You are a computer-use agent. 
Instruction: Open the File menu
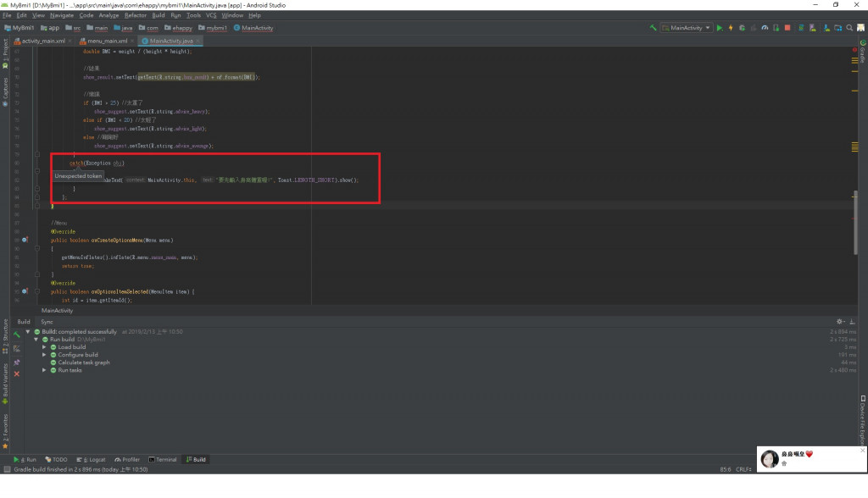point(7,15)
